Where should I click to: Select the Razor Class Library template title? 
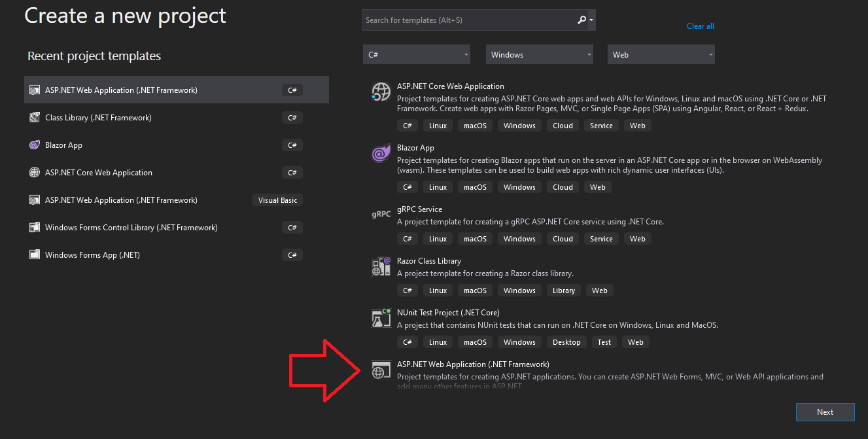click(x=429, y=261)
